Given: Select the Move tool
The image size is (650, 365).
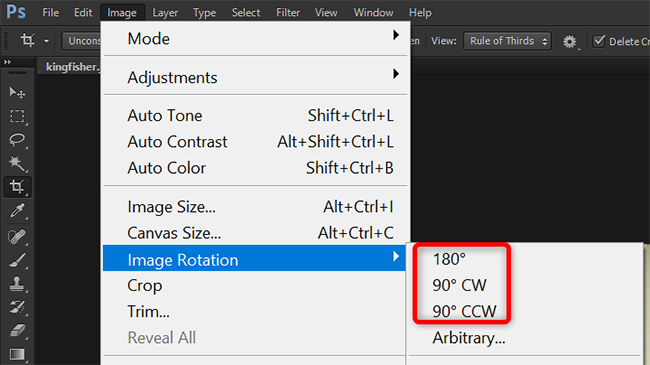Looking at the screenshot, I should 17,92.
